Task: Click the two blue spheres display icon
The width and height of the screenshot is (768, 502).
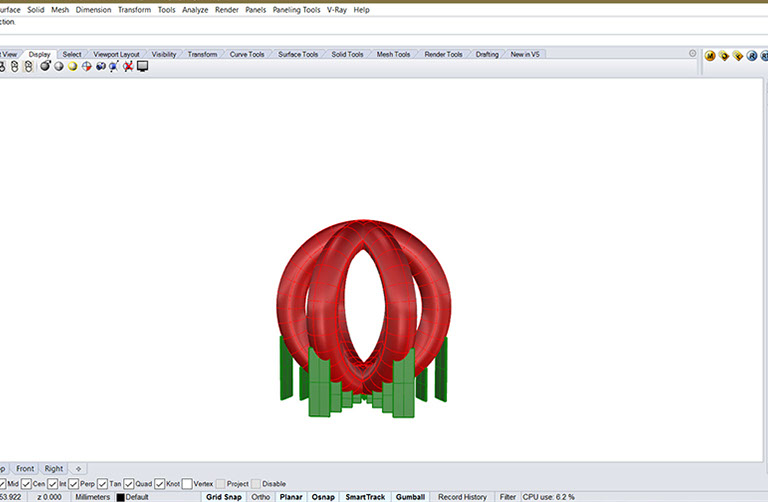Action: tap(100, 66)
